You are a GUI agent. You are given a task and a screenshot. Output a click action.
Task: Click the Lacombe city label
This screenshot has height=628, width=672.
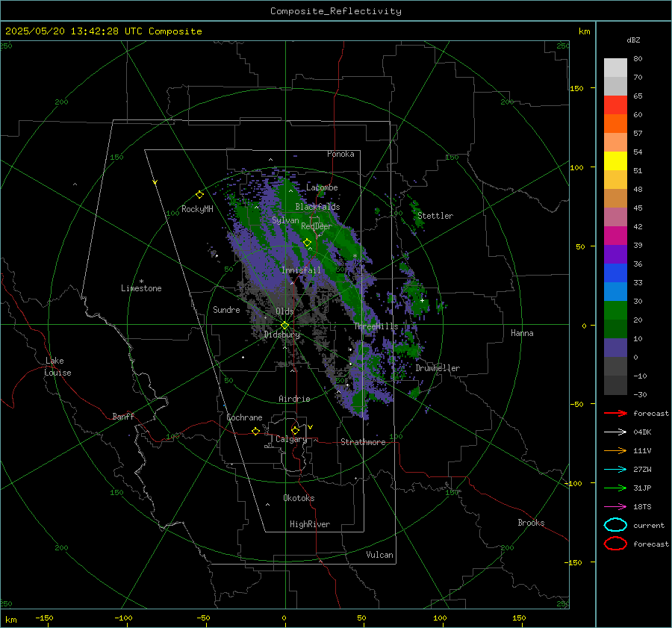point(322,187)
